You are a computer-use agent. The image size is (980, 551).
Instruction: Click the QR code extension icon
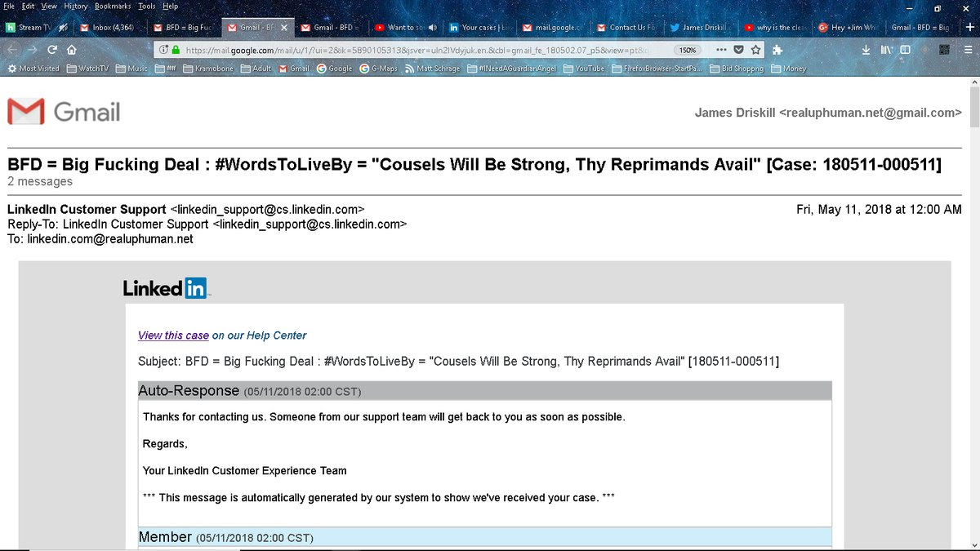pos(944,50)
